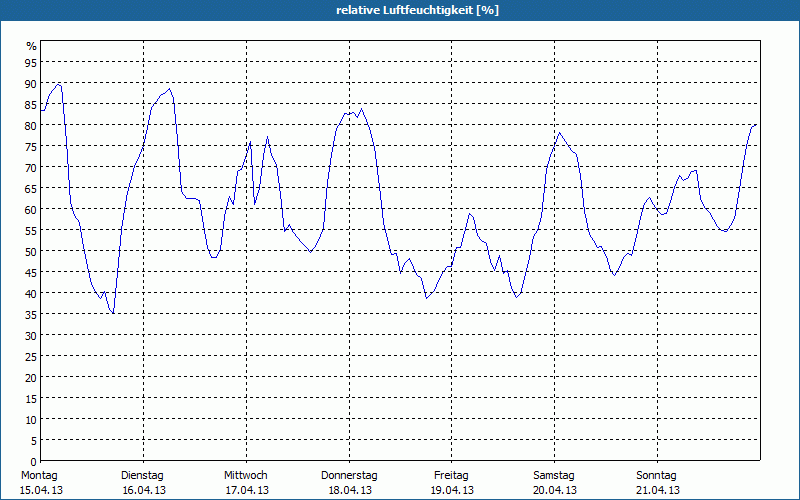Select the 'Freitag' day label
This screenshot has width=800, height=500.
click(x=451, y=475)
